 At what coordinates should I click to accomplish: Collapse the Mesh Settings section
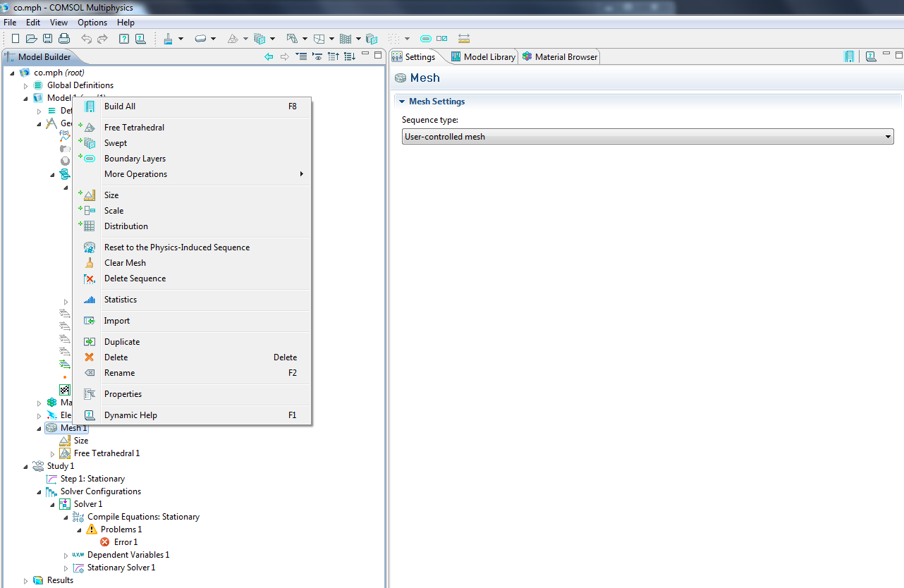[x=402, y=102]
